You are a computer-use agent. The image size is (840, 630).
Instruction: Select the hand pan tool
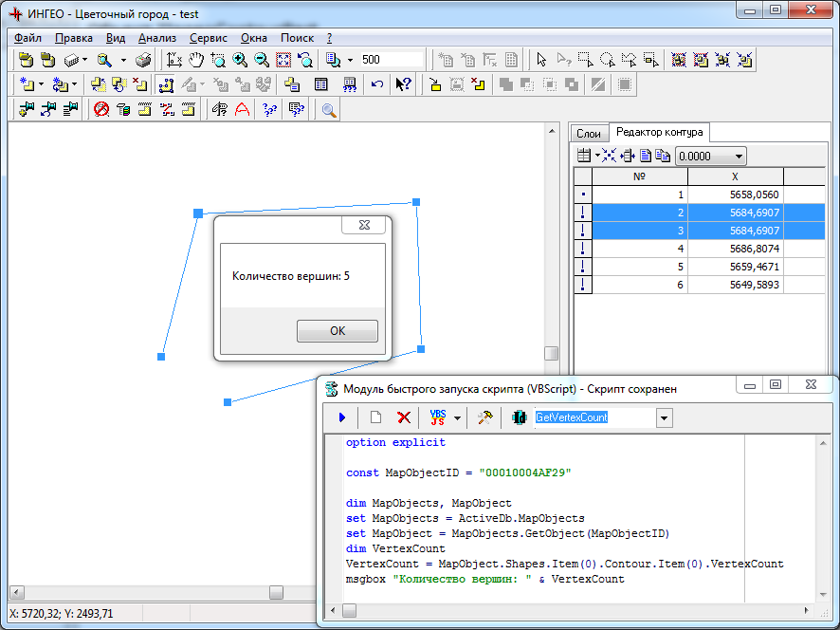196,60
